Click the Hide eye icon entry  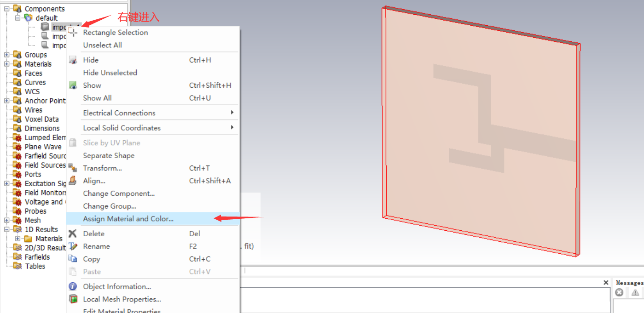pos(73,60)
